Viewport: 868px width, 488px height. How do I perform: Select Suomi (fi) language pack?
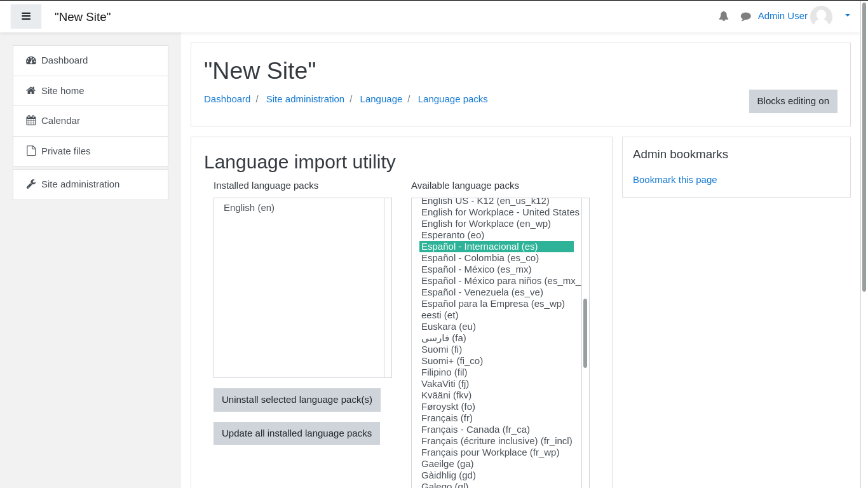(x=496, y=349)
